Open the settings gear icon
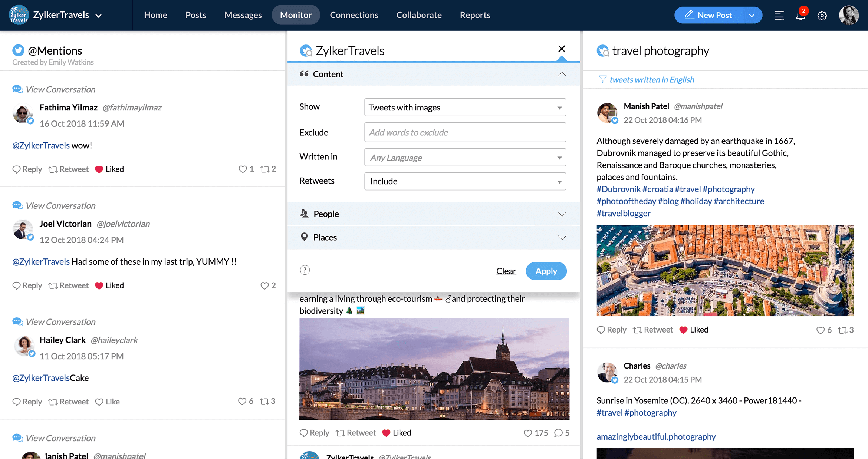868x459 pixels. (822, 16)
